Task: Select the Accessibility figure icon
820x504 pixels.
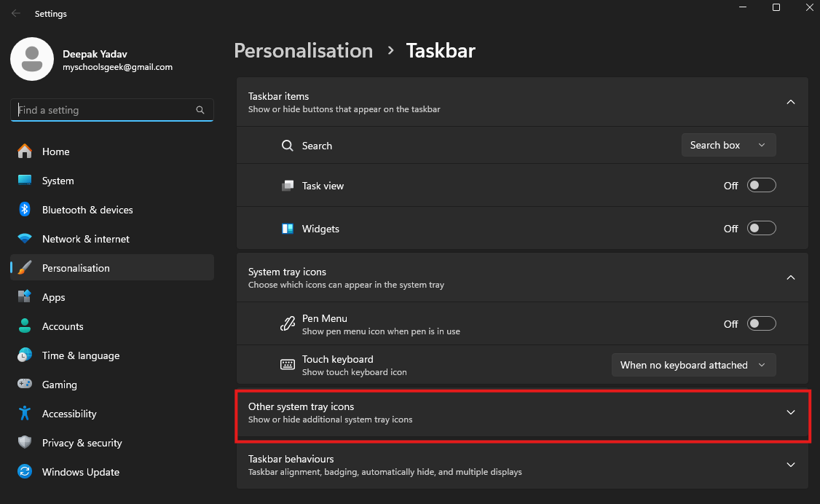Action: click(x=25, y=414)
